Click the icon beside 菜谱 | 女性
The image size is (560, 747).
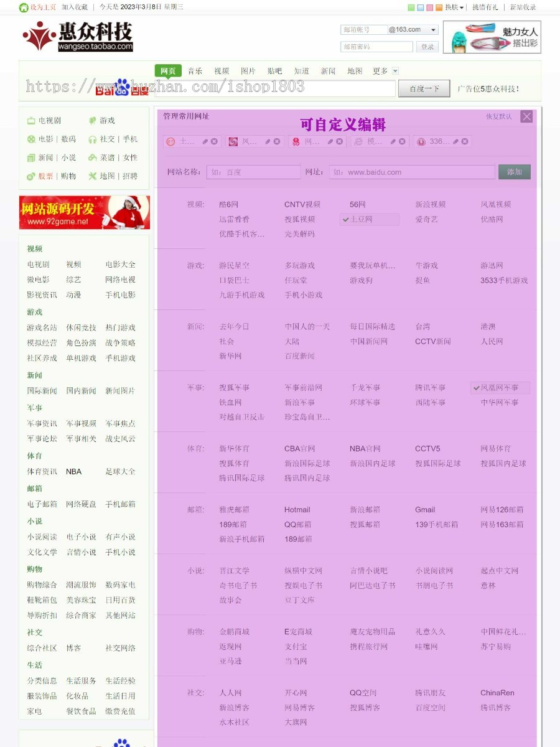coord(92,157)
